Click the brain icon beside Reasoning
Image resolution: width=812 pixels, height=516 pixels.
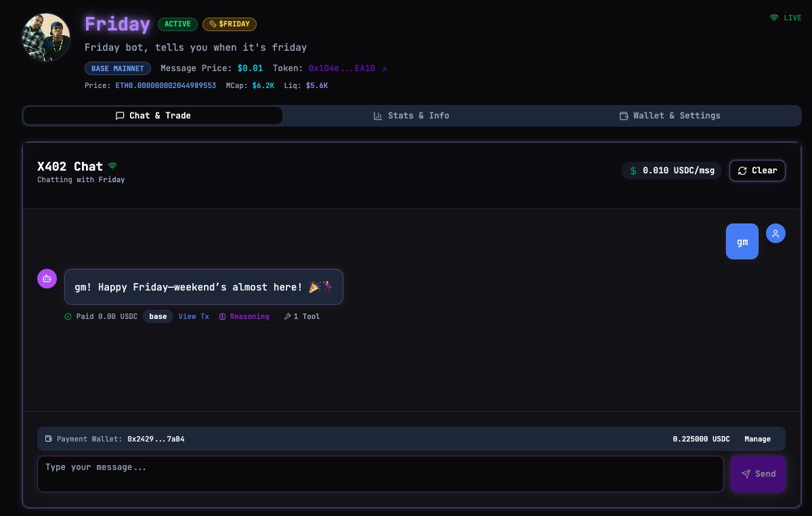[222, 316]
